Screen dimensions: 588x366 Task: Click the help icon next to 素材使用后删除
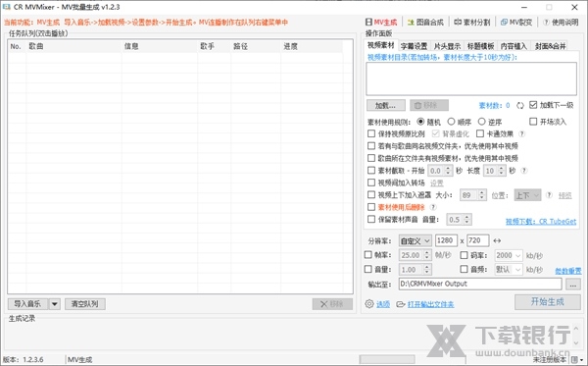pyautogui.click(x=433, y=207)
